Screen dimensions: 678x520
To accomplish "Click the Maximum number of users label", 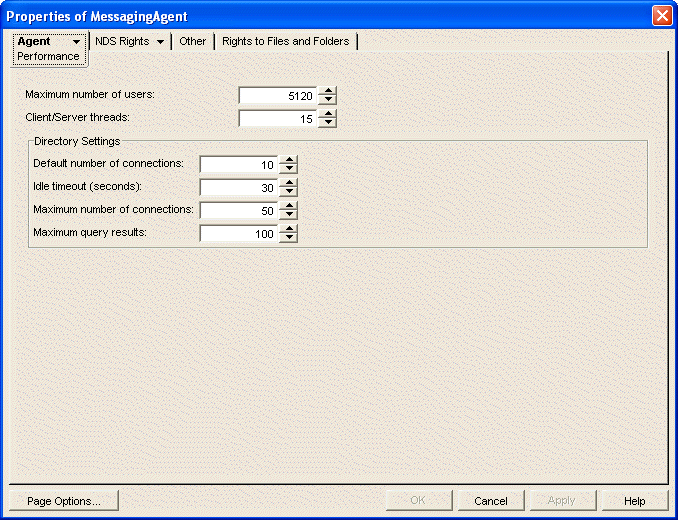I will click(90, 94).
